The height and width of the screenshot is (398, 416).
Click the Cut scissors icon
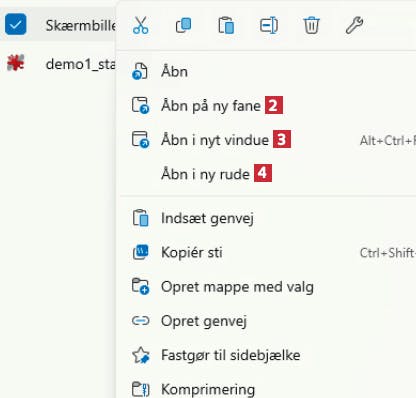click(140, 25)
